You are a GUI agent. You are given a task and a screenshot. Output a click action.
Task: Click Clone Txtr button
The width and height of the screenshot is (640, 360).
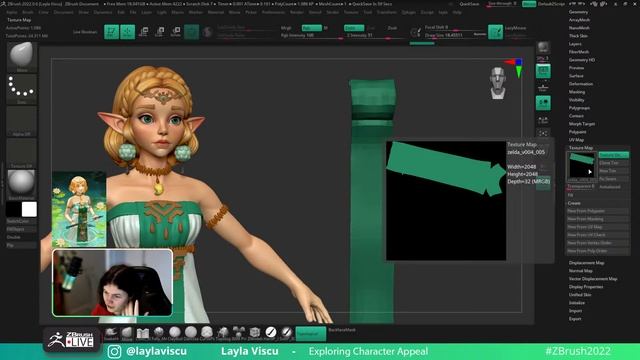tap(613, 163)
